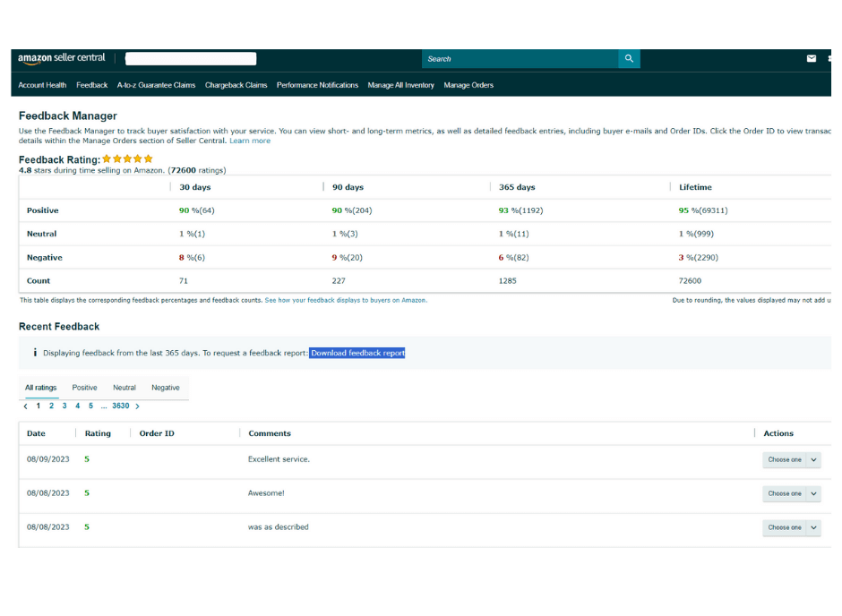Go to previous feedback page arrow

tap(26, 406)
